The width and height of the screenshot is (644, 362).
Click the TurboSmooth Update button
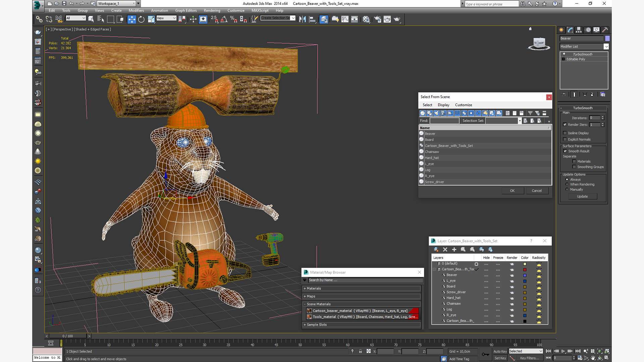tap(582, 197)
